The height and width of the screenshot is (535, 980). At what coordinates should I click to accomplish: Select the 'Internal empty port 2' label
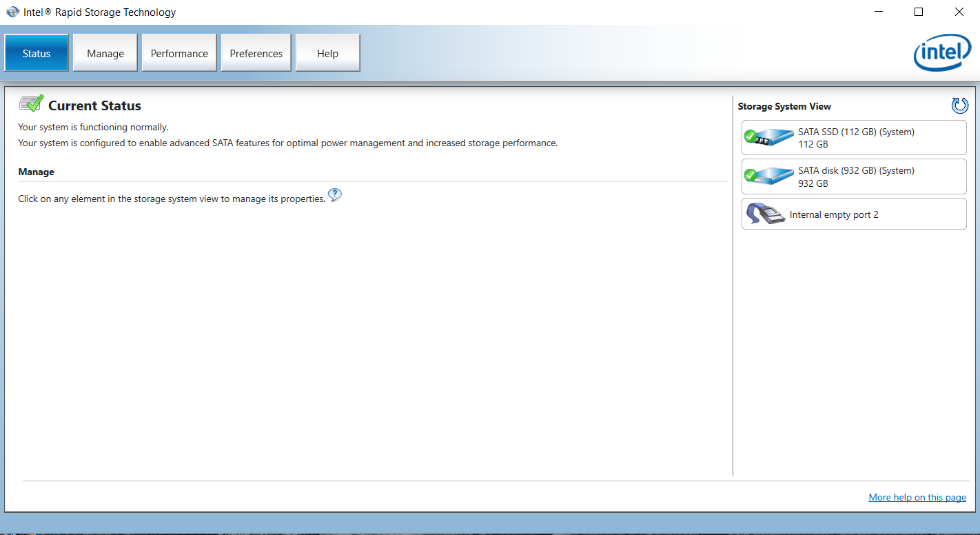pyautogui.click(x=834, y=214)
